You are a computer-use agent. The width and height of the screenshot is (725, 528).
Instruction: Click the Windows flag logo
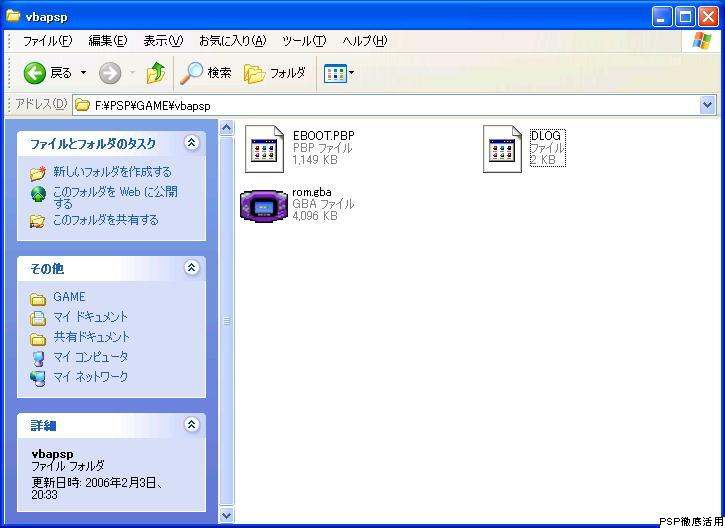coord(702,41)
